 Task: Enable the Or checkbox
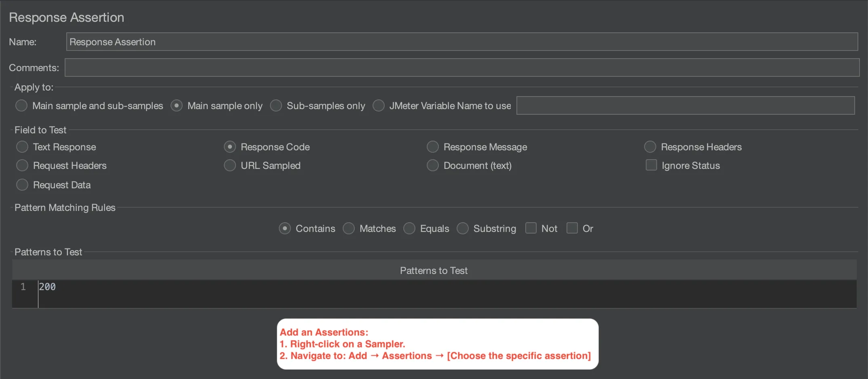572,228
